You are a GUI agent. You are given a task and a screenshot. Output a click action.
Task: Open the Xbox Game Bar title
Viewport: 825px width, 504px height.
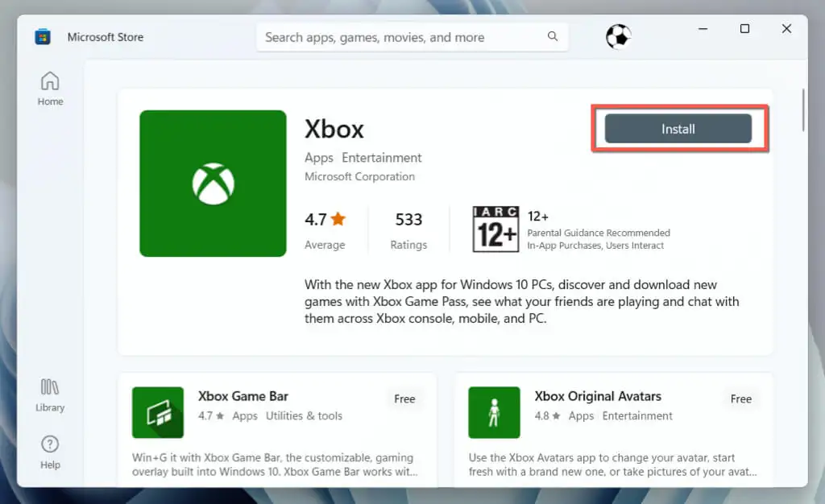tap(243, 396)
